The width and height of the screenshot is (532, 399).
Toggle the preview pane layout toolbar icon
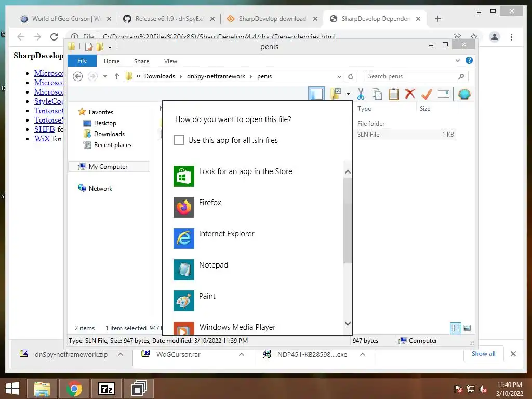(316, 94)
